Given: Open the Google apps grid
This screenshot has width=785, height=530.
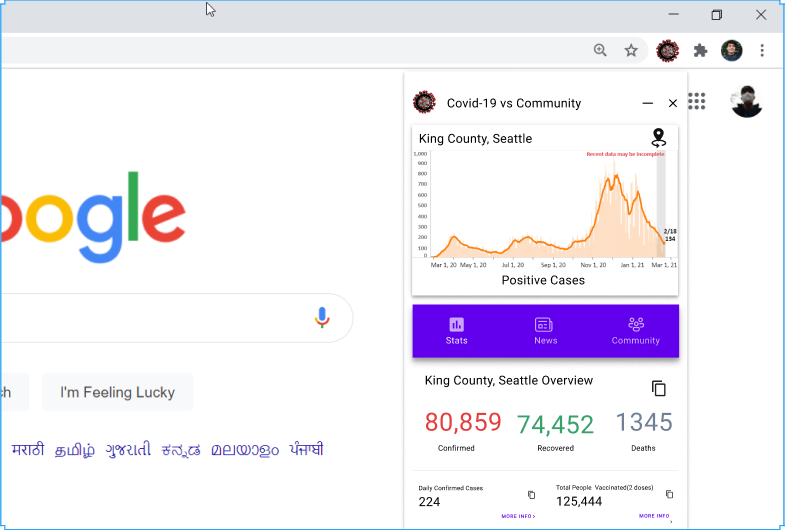Looking at the screenshot, I should pyautogui.click(x=696, y=101).
